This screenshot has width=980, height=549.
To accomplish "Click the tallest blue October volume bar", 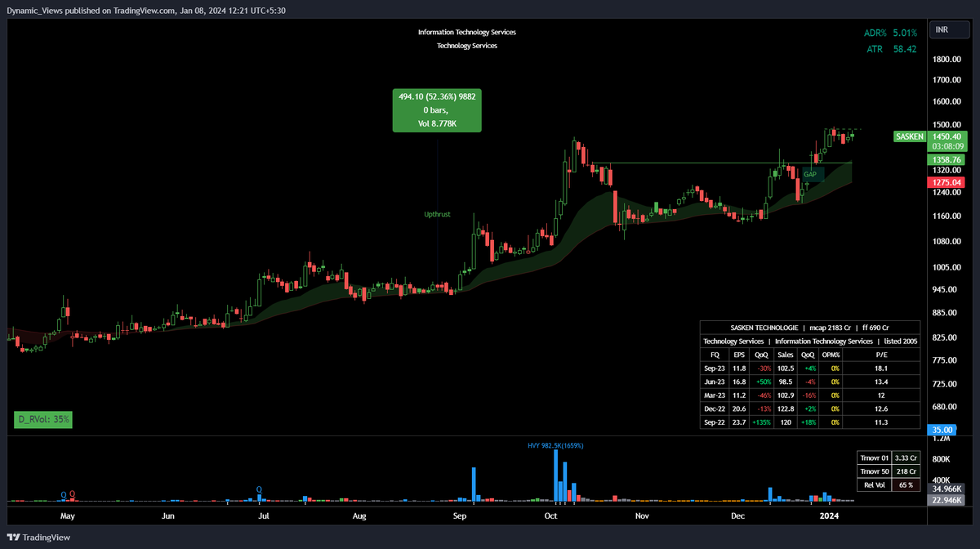I will pyautogui.click(x=556, y=475).
